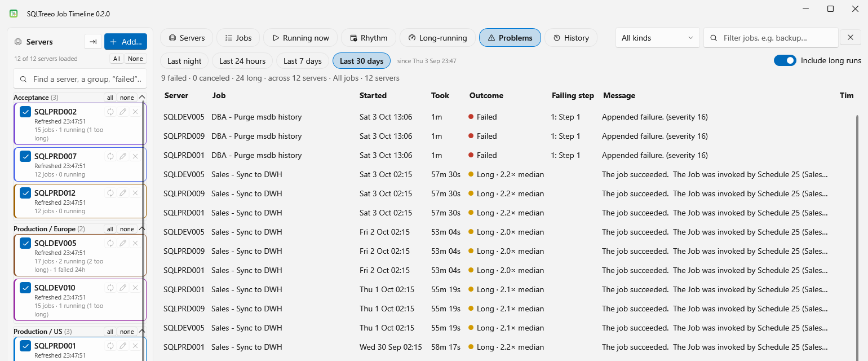This screenshot has width=868, height=361.
Task: Remove server SQLPRD012
Action: coord(135,193)
